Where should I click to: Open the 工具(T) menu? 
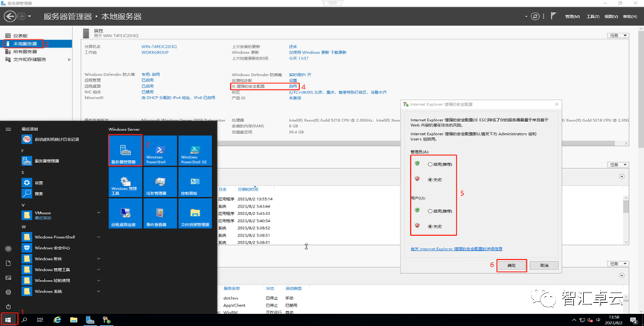tap(593, 16)
